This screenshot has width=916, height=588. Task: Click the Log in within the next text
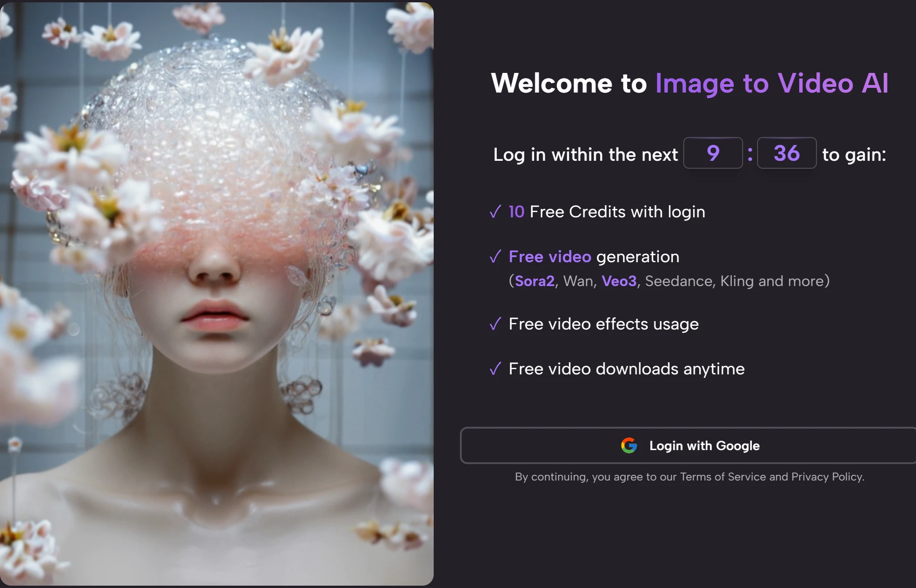585,155
